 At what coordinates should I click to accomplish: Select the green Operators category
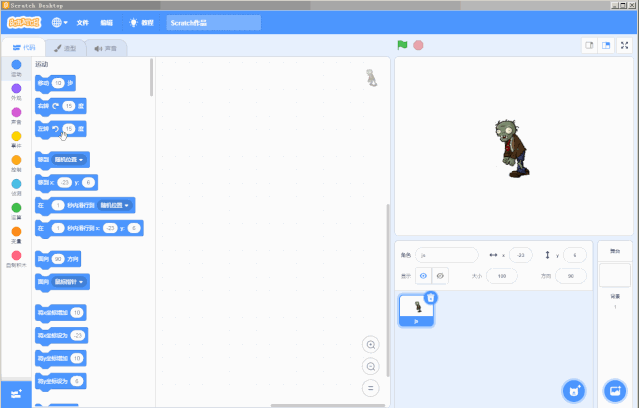pyautogui.click(x=16, y=211)
